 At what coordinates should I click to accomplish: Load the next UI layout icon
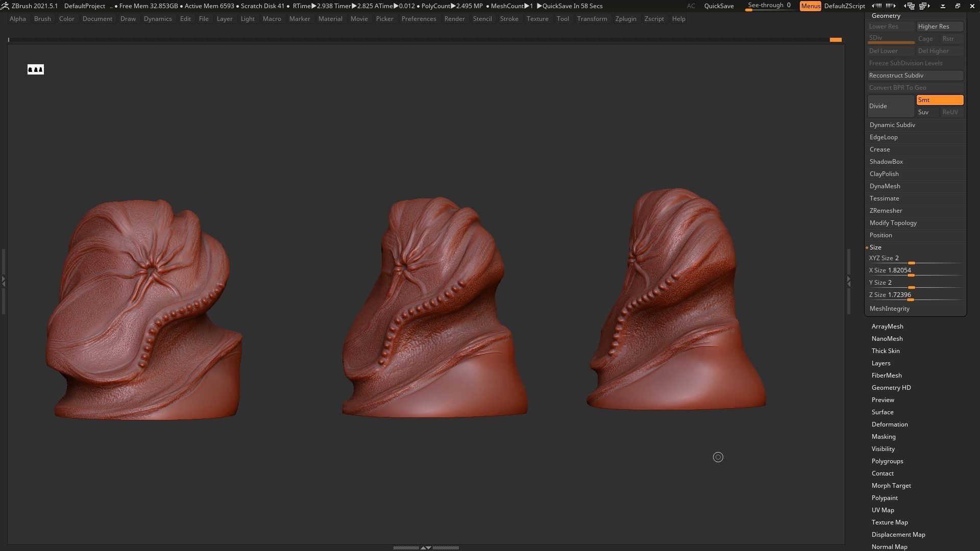(924, 6)
